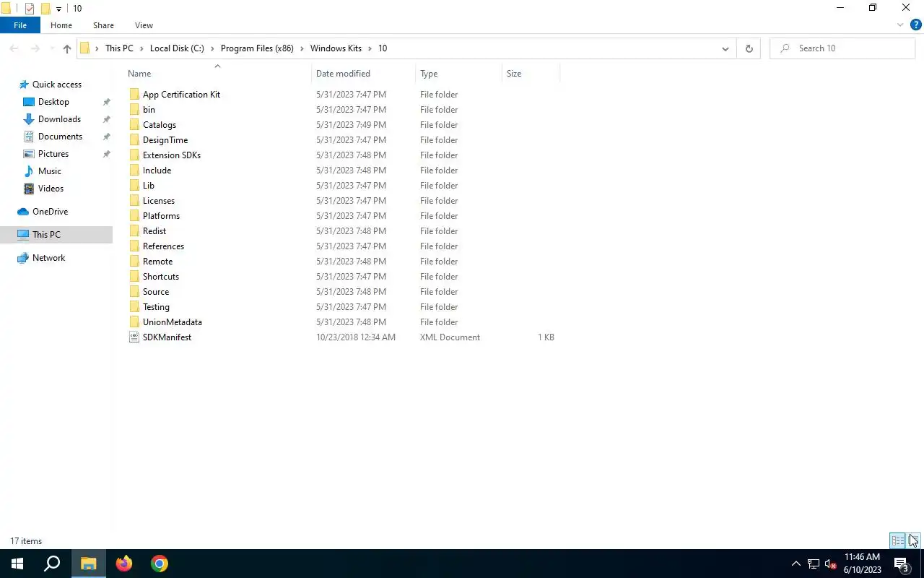The height and width of the screenshot is (578, 924).
Task: Select the bin folder icon
Action: click(x=134, y=110)
